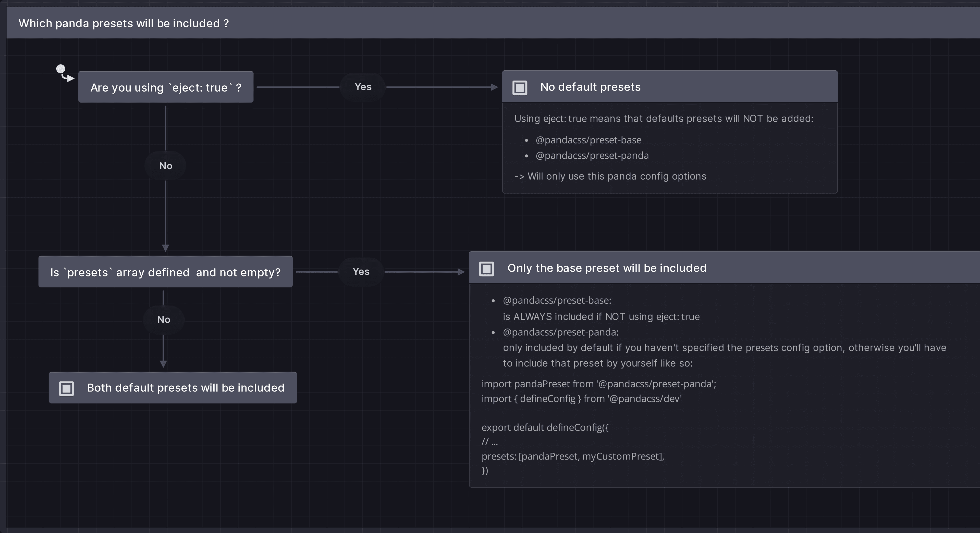Select the square icon beside 'No default presets'
Image resolution: width=980 pixels, height=533 pixels.
520,87
